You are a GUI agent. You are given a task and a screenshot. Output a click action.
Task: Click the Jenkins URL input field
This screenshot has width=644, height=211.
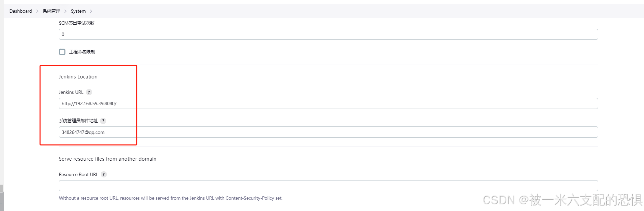[x=328, y=103]
